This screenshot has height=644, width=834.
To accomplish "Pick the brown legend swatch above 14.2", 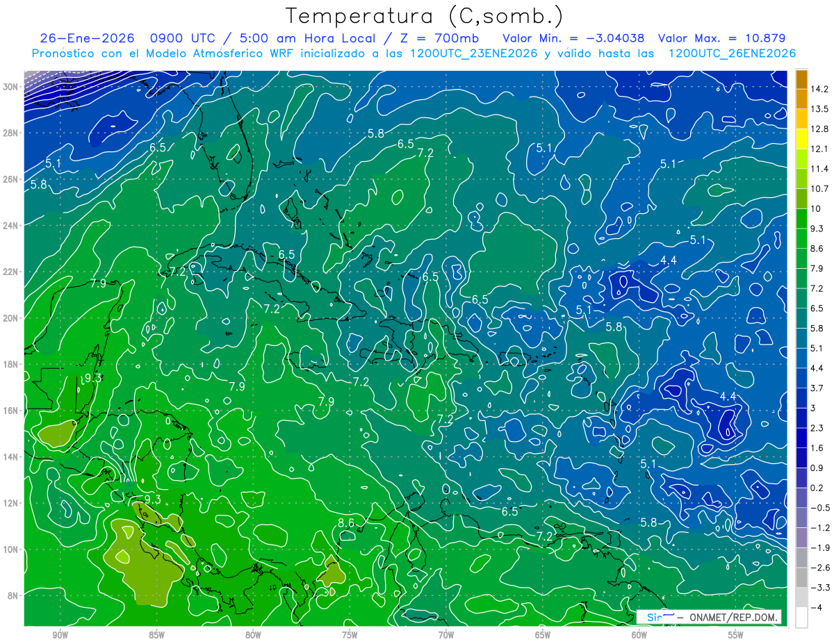I will pos(801,80).
